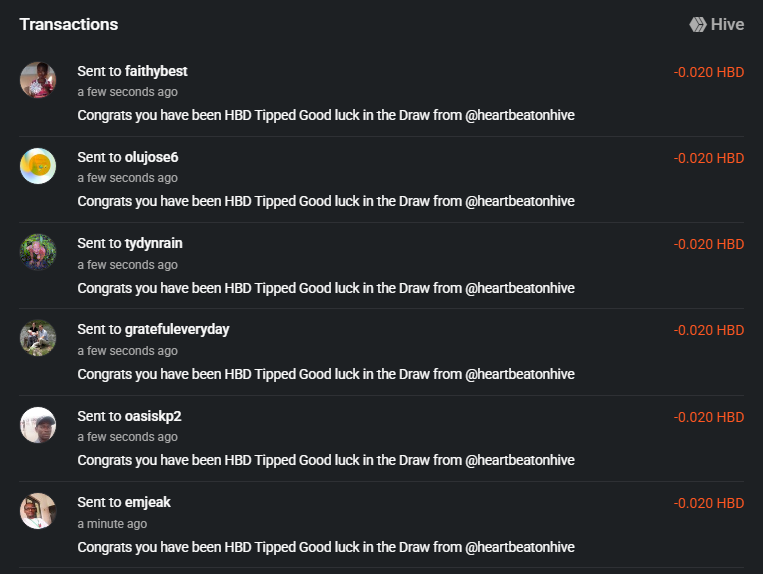Click olujose6's yellow avatar
The height and width of the screenshot is (574, 763).
point(38,166)
